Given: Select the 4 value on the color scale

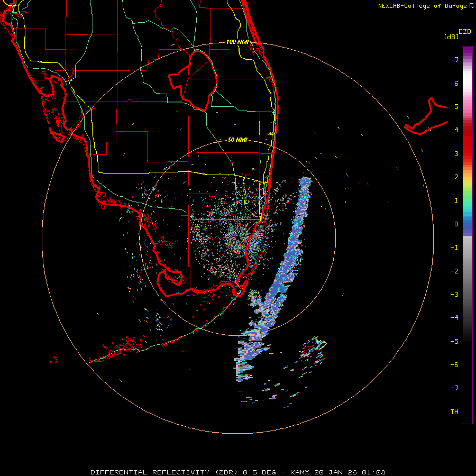Looking at the screenshot, I should [456, 130].
